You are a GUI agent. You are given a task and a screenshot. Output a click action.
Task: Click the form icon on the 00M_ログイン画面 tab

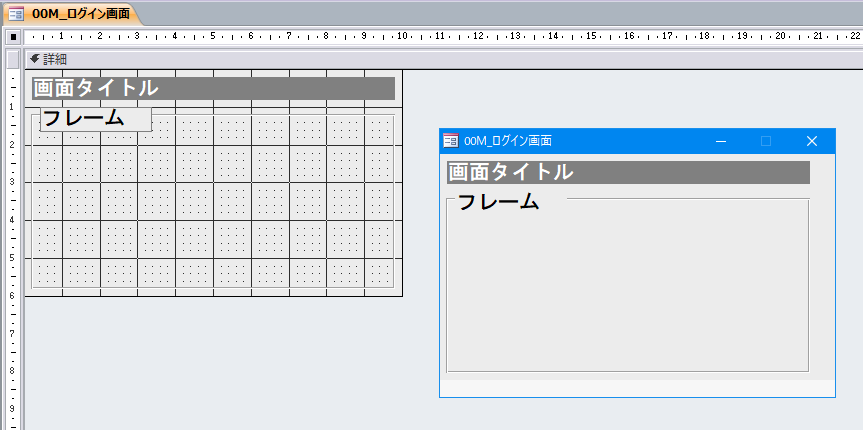tap(16, 13)
